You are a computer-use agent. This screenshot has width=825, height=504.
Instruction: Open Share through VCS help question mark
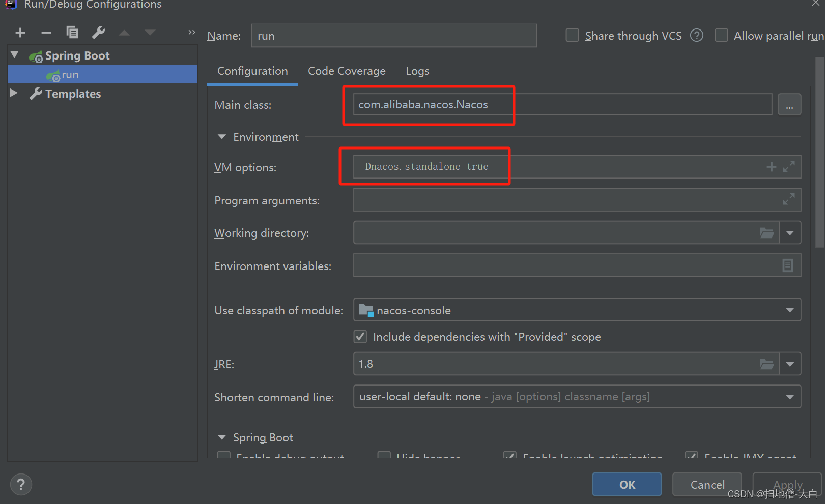coord(697,36)
